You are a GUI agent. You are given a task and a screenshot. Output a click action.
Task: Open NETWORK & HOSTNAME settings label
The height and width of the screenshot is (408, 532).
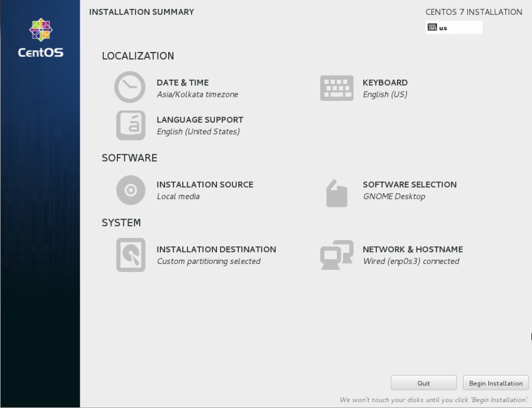click(413, 249)
